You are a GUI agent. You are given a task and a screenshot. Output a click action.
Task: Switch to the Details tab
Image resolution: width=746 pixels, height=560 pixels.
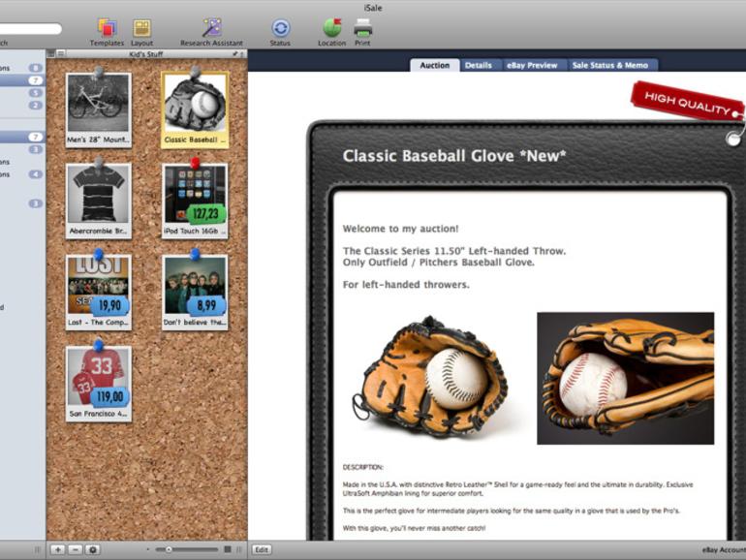(x=479, y=65)
